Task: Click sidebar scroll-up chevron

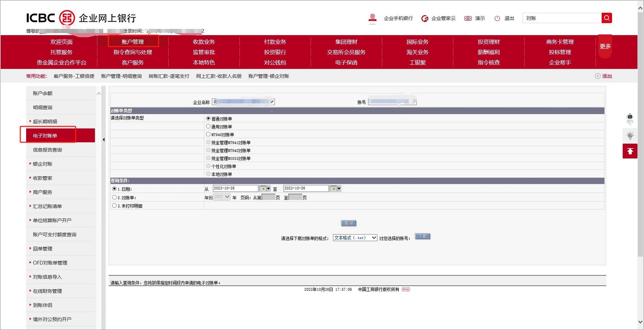Action: click(x=99, y=94)
